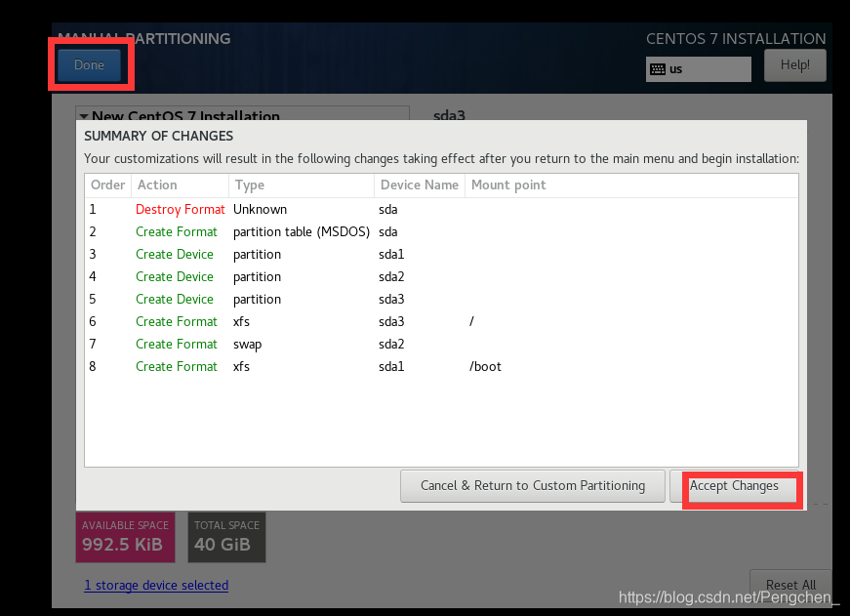Click the / mount point cell
Screen dimensions: 850x616
(x=471, y=321)
